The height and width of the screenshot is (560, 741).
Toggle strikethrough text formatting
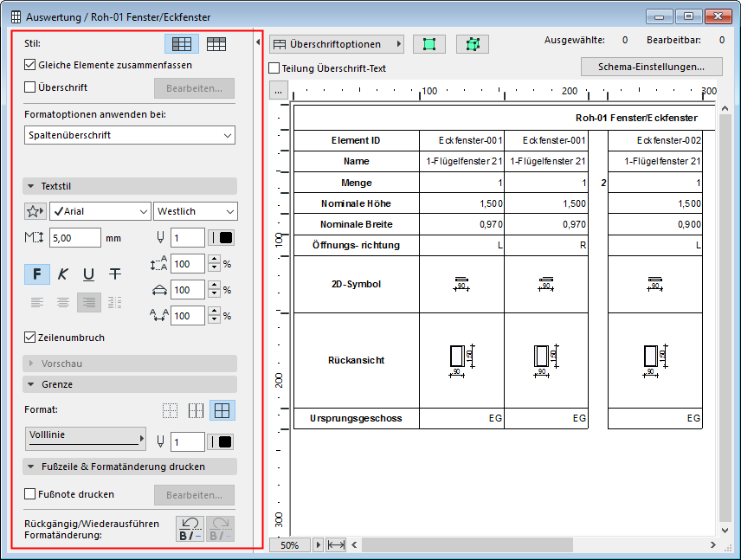114,274
